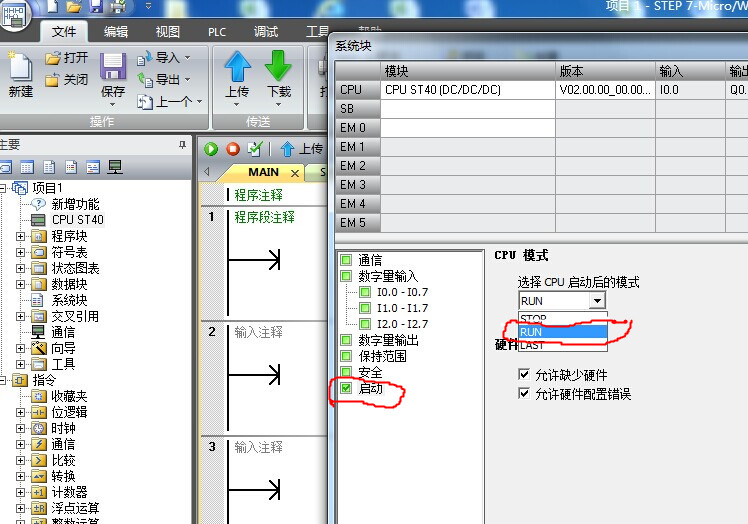Click the Import (导入) icon
Screen dimensions: 748x524
[145, 58]
